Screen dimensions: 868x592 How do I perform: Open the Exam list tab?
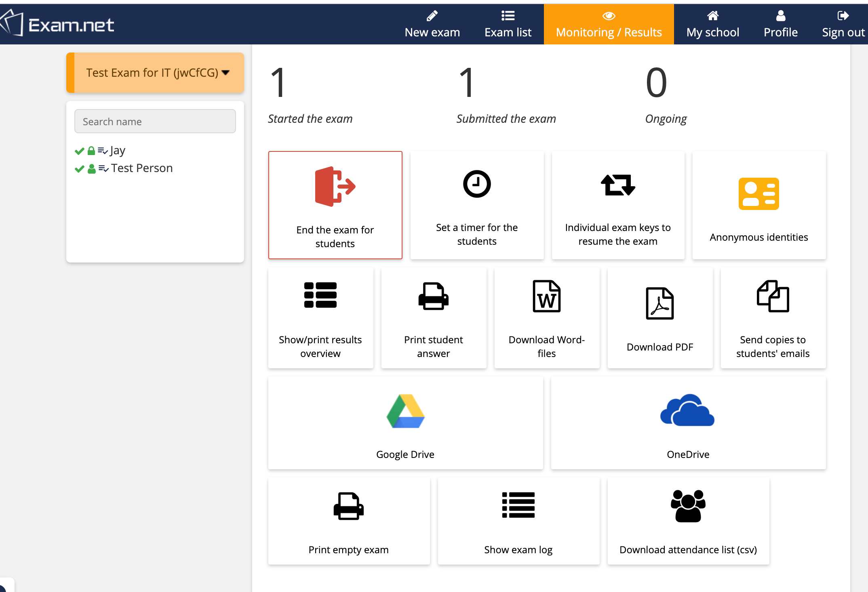[x=508, y=24]
